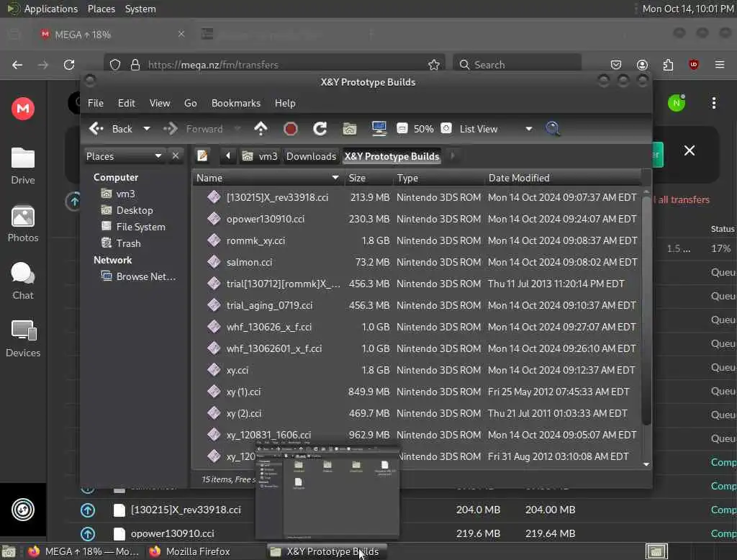737x560 pixels.
Task: Open the View menu
Action: [160, 103]
